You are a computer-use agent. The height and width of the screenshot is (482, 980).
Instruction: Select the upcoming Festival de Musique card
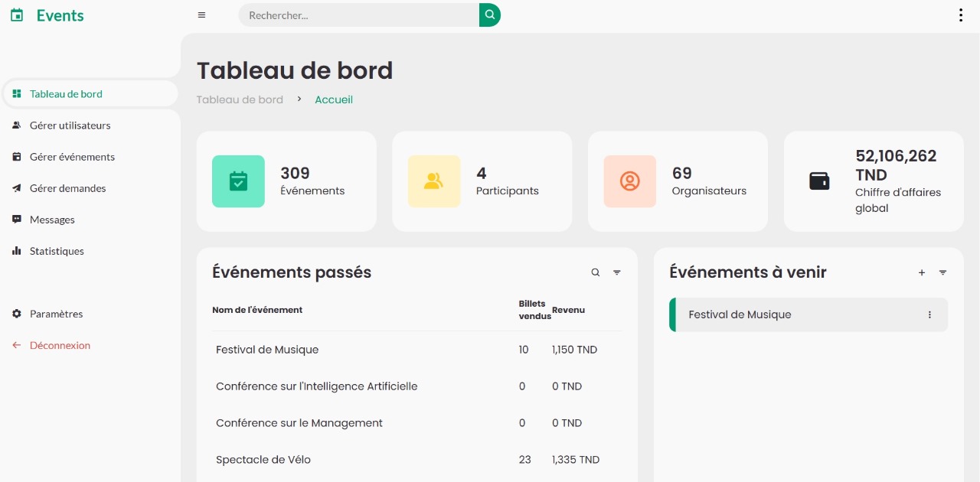(808, 314)
